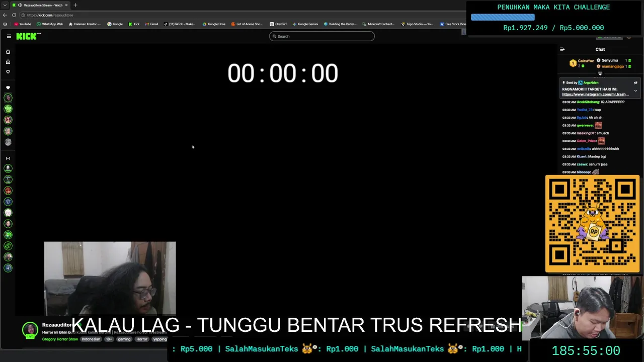Image resolution: width=644 pixels, height=362 pixels.
Task: Open Following heart icon in sidebar
Action: tap(8, 72)
